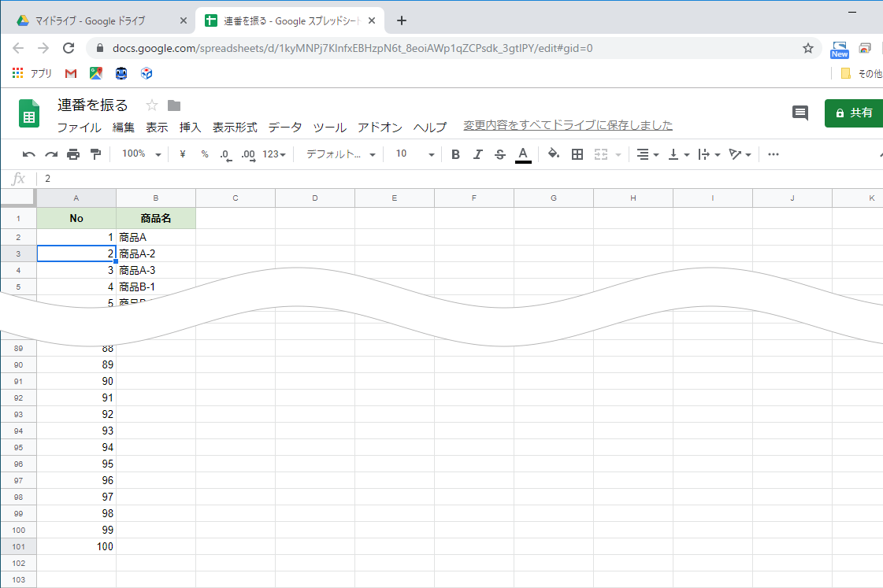Show more toolbar options ellipsis

[x=774, y=154]
